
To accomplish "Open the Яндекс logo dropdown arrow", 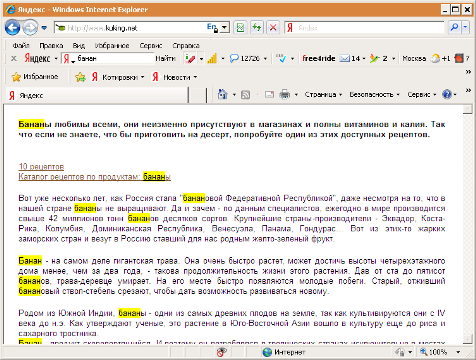I will pos(56,59).
